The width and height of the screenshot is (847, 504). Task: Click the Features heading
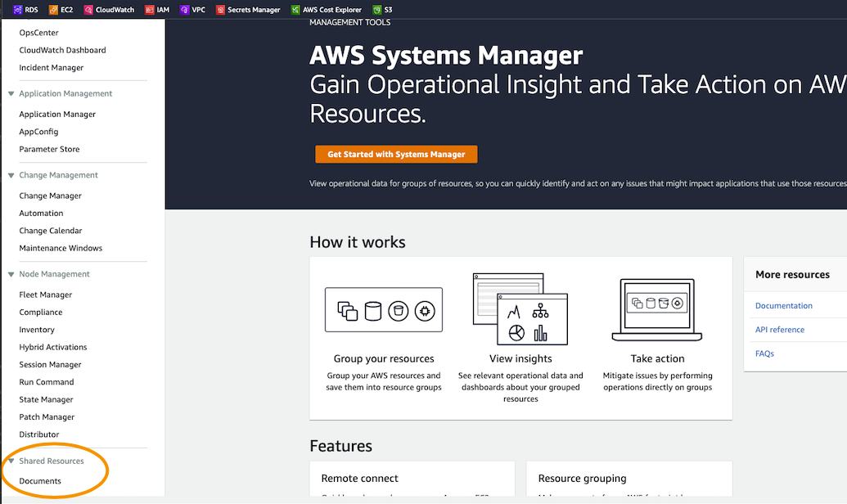point(341,446)
